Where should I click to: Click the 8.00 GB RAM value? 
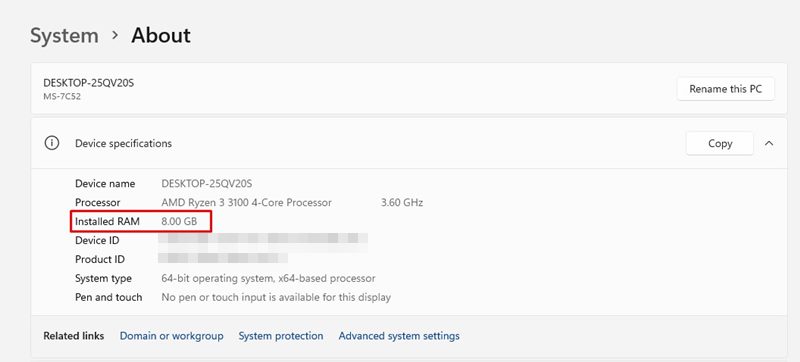point(179,221)
